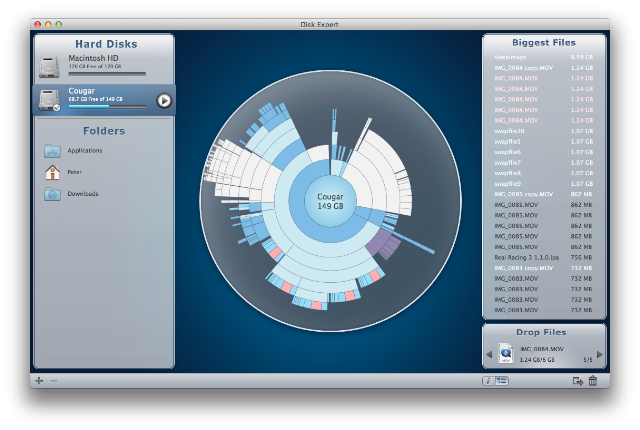This screenshot has width=640, height=430.
Task: Click the Applications folder label
Action: coord(85,151)
